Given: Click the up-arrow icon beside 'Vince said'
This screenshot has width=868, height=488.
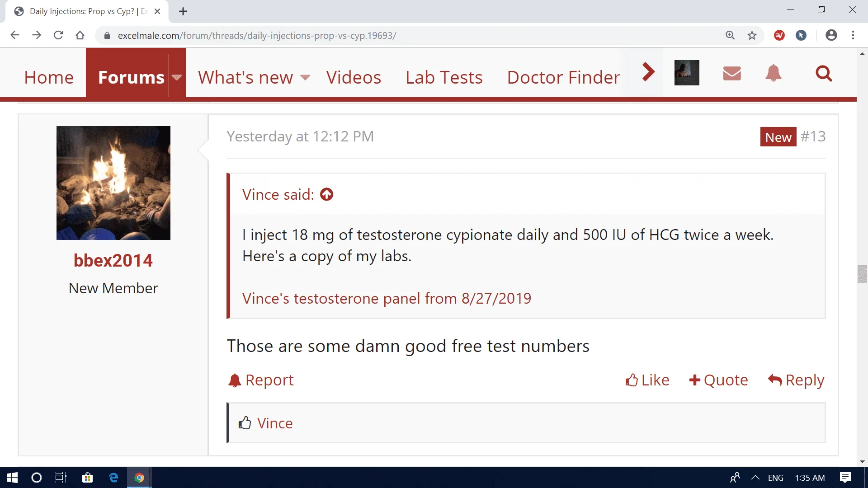Looking at the screenshot, I should pos(326,194).
